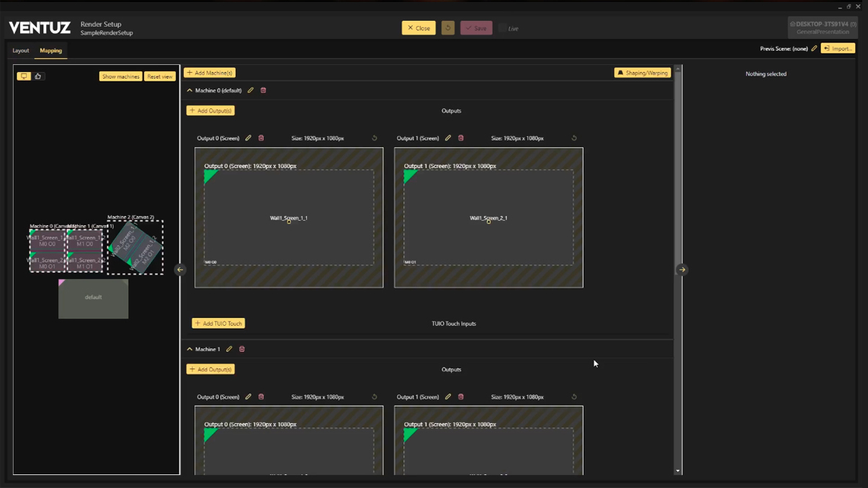The image size is (868, 488).
Task: Select the Mapping tab
Action: tap(50, 50)
